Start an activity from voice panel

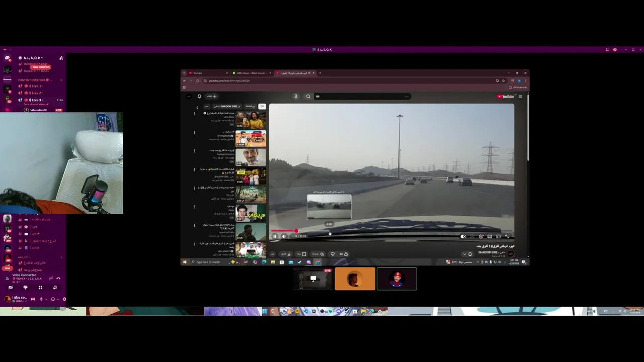pyautogui.click(x=40, y=288)
